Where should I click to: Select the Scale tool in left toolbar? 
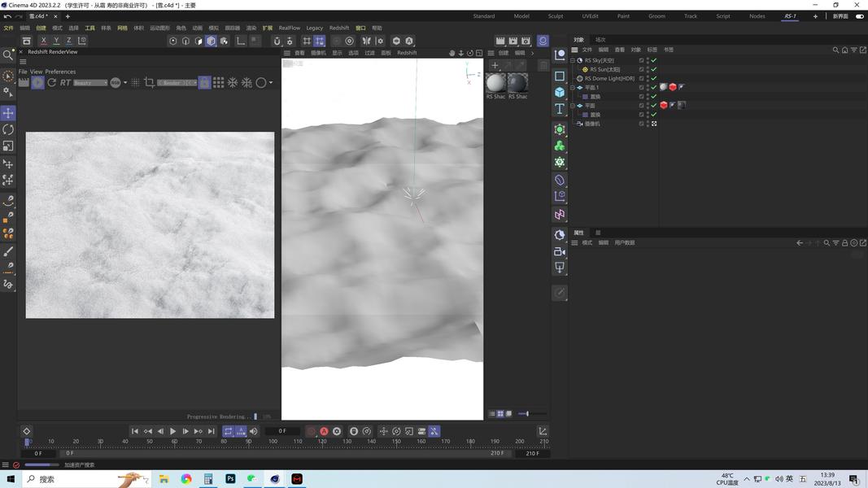pyautogui.click(x=8, y=146)
